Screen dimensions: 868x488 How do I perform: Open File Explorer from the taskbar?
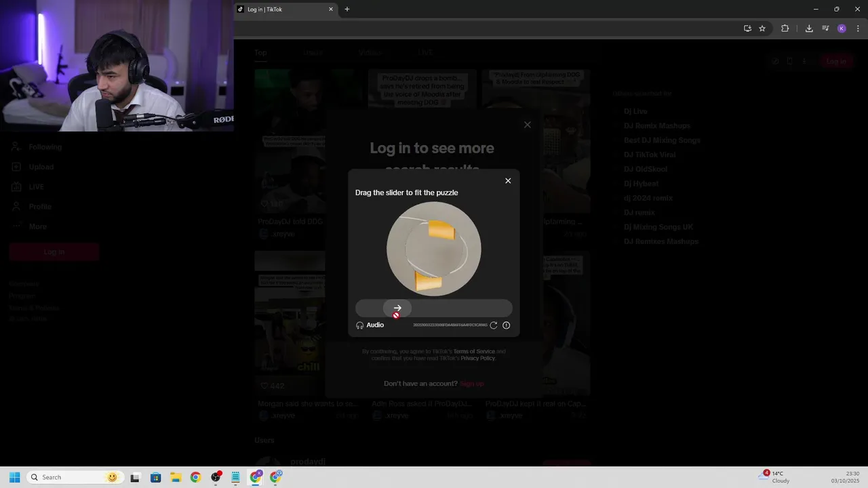[x=175, y=477]
